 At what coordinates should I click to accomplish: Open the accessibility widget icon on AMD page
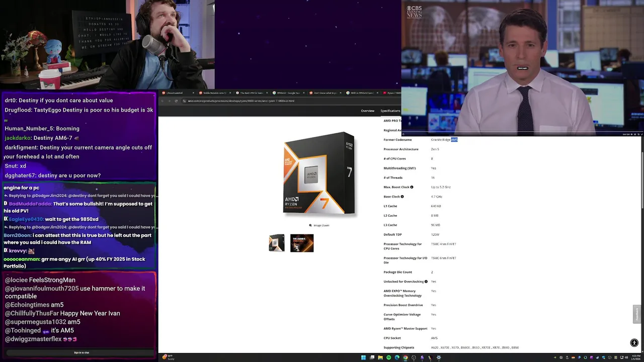(x=634, y=343)
